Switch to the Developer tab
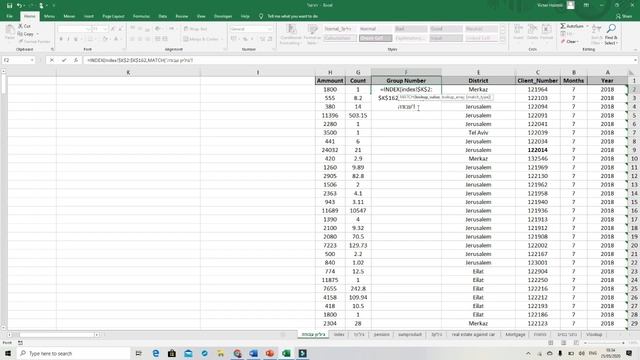This screenshot has width=640, height=360. tap(223, 16)
